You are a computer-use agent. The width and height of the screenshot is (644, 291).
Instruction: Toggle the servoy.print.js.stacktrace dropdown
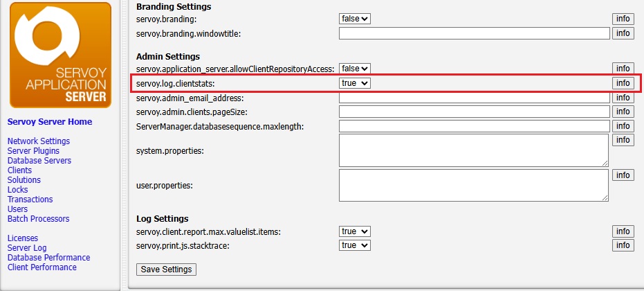pyautogui.click(x=355, y=245)
